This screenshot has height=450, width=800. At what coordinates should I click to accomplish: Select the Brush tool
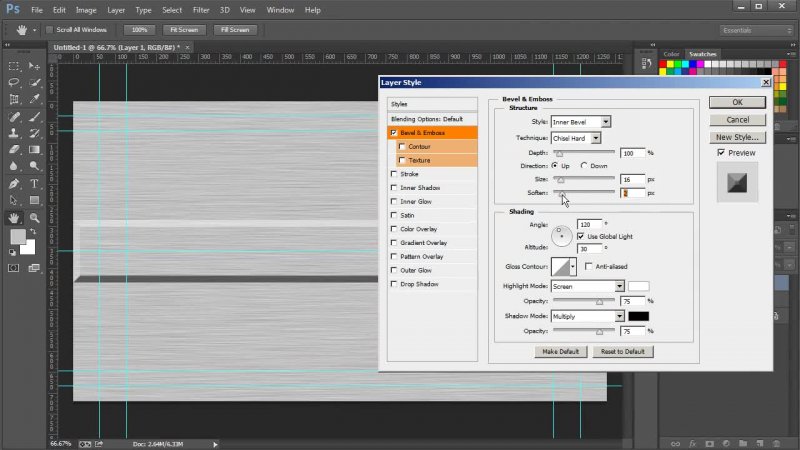(x=34, y=117)
